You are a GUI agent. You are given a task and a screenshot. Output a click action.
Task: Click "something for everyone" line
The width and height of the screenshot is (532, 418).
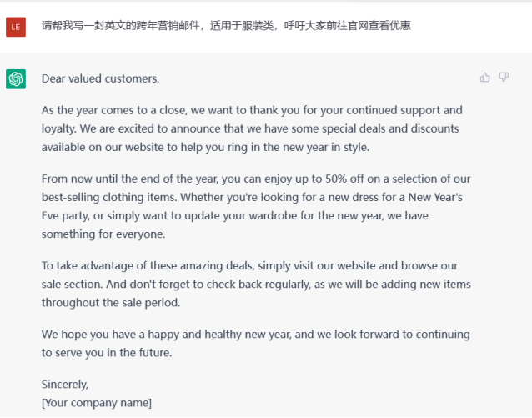coord(103,234)
